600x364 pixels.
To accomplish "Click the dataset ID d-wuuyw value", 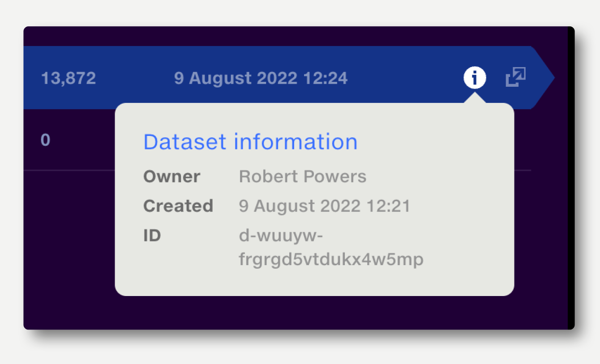I will pyautogui.click(x=331, y=248).
